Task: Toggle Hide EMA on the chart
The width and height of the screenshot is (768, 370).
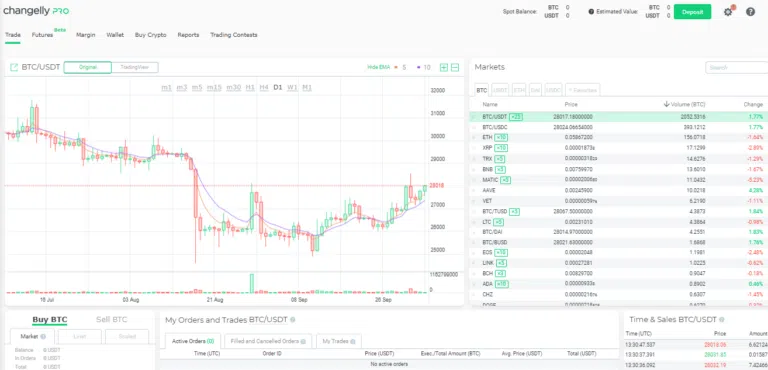Action: [x=379, y=68]
